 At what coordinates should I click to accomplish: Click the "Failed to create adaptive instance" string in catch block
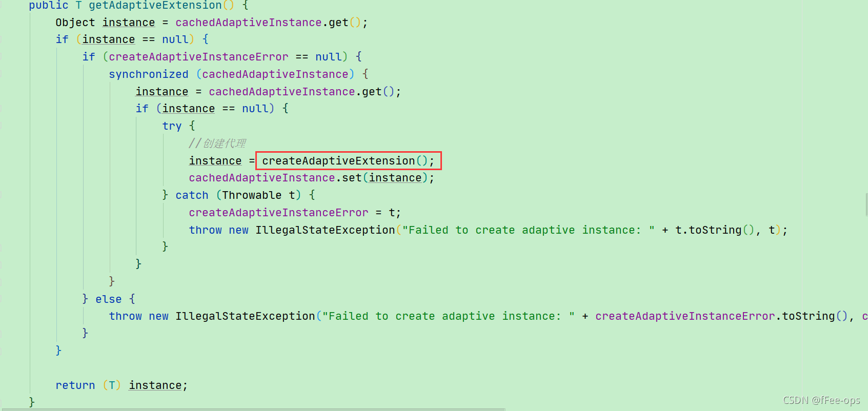click(528, 230)
